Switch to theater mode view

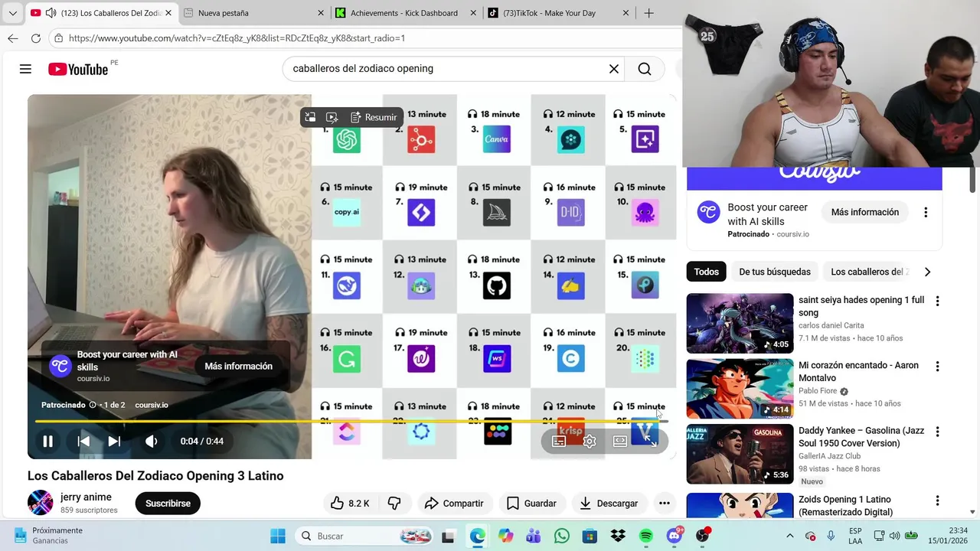click(x=620, y=441)
